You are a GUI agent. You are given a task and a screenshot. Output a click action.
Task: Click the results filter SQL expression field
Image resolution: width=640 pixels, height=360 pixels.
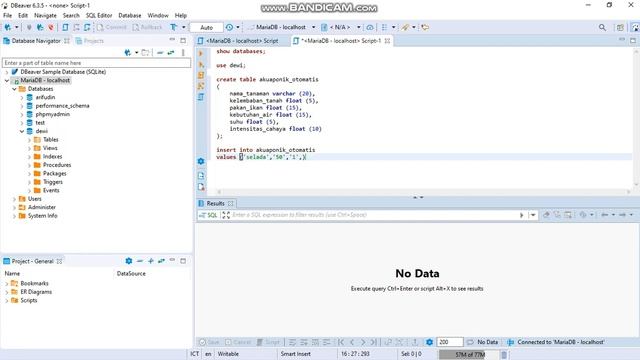click(375, 215)
